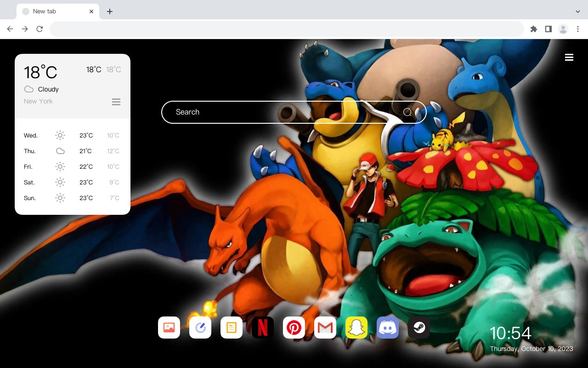Focus the browser address bar
The height and width of the screenshot is (368, 588).
tap(287, 29)
